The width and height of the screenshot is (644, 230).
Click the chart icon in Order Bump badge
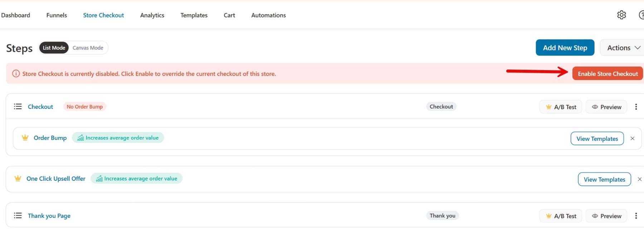[x=80, y=138]
